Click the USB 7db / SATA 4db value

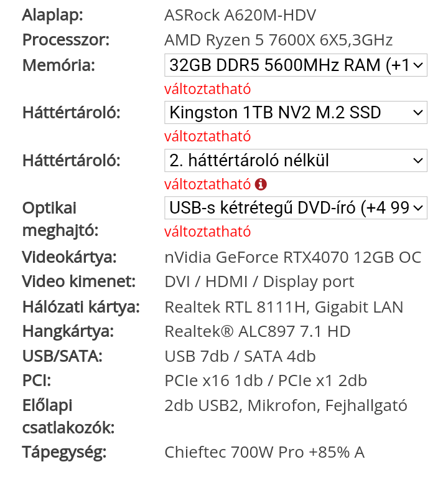240,357
